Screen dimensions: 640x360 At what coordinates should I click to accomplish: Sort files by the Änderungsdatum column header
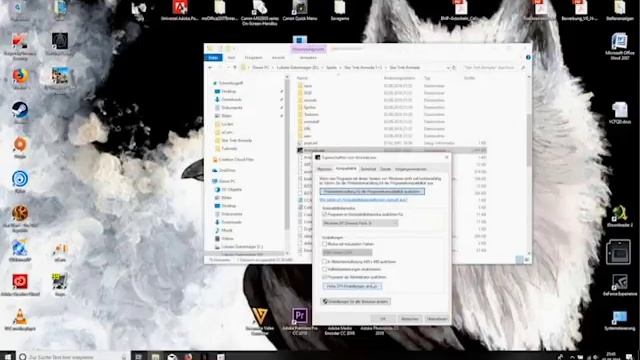click(x=399, y=78)
